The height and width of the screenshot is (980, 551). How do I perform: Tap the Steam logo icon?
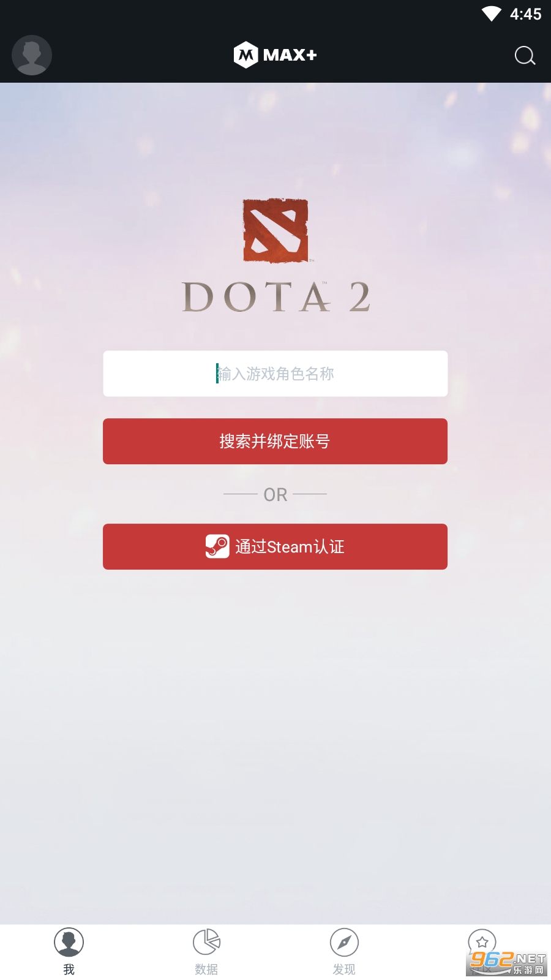(217, 546)
